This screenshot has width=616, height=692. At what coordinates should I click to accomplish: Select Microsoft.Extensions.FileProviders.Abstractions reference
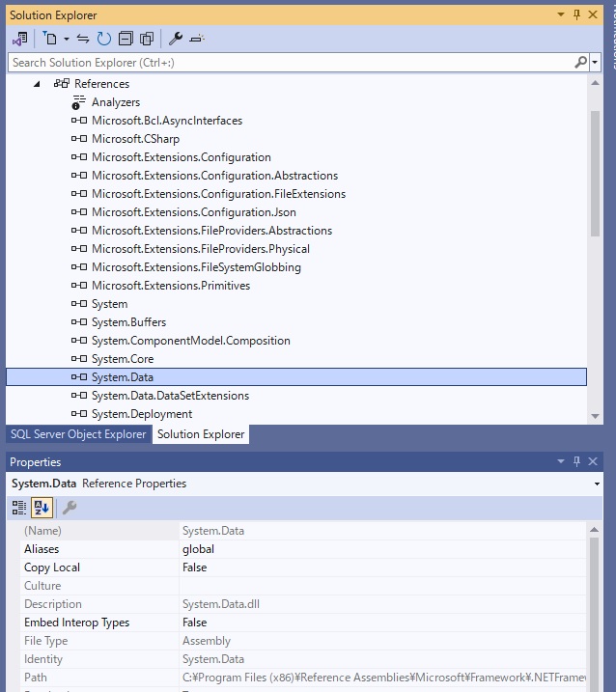[212, 231]
